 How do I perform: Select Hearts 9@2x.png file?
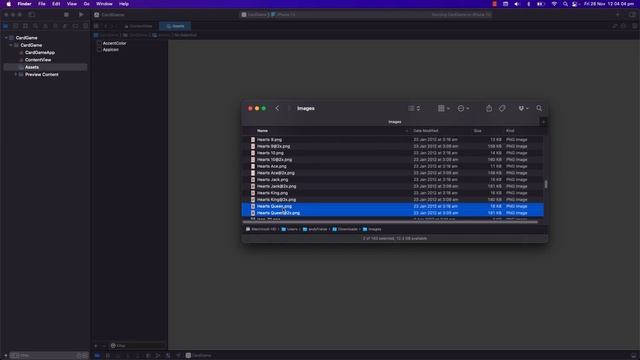(393, 146)
